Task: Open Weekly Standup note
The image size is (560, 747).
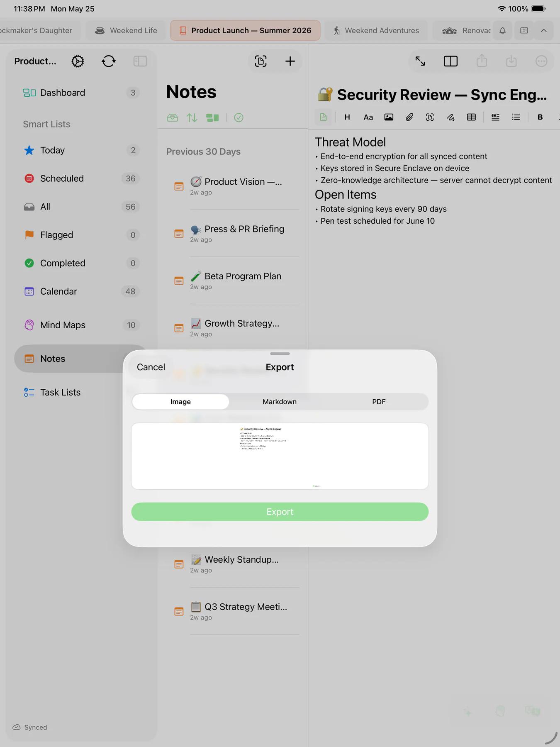Action: [x=233, y=564]
